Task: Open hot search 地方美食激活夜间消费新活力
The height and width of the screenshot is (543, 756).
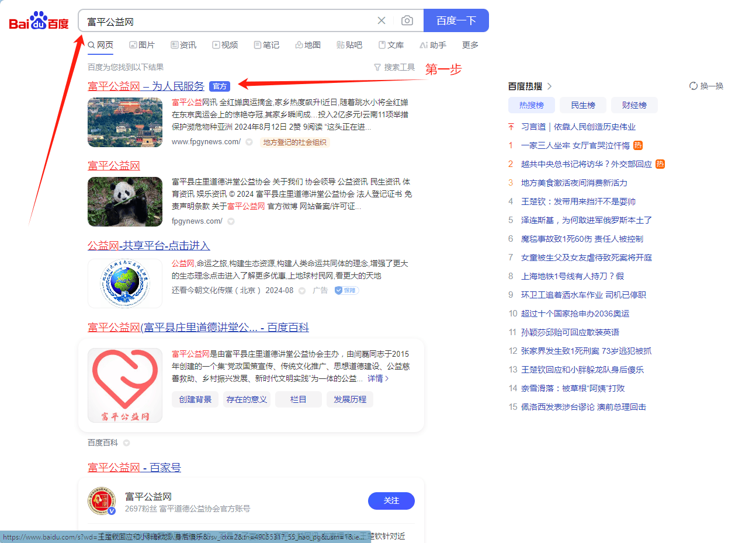Action: 574,183
